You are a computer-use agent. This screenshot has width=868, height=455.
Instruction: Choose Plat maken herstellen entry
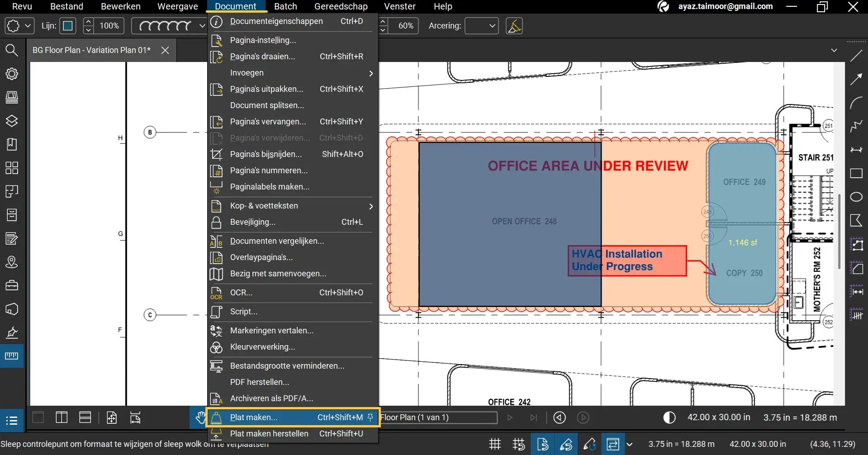(x=293, y=434)
